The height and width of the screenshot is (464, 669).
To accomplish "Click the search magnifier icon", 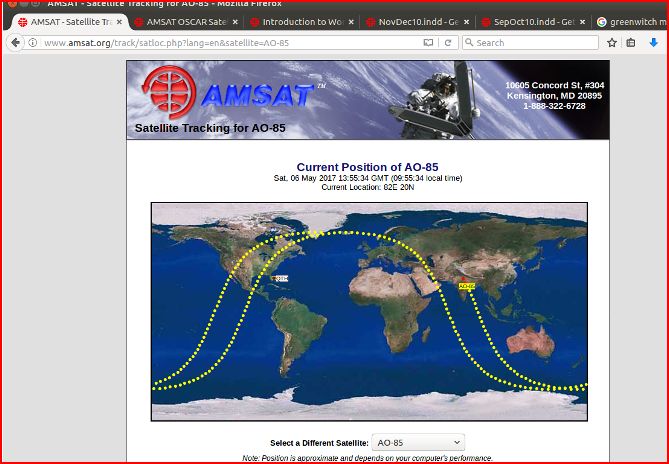I will point(469,43).
